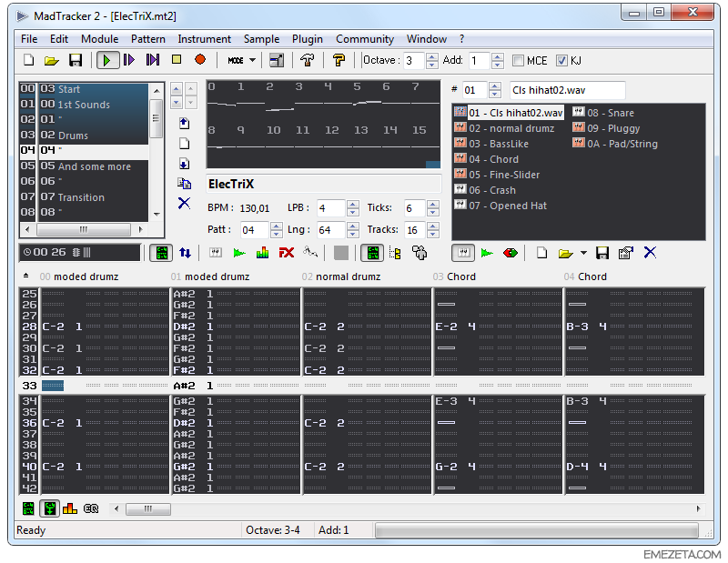Click the mixer/render toolbar icon
This screenshot has height=563, width=728.
tap(277, 60)
